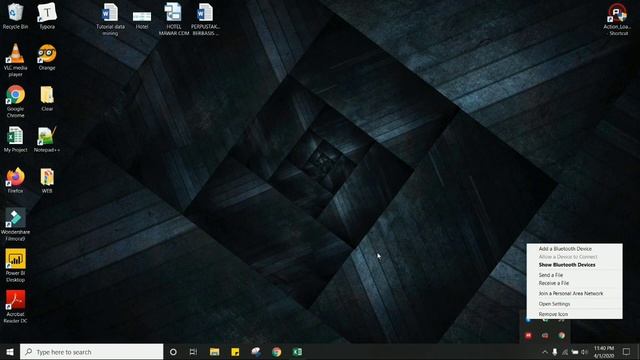Click the Type here to search box
This screenshot has height=360, width=640.
tap(91, 352)
